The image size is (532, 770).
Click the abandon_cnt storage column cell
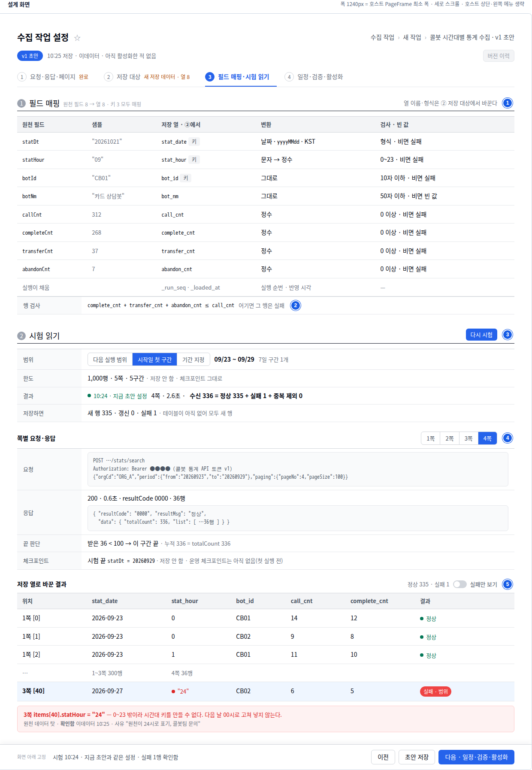point(177,269)
